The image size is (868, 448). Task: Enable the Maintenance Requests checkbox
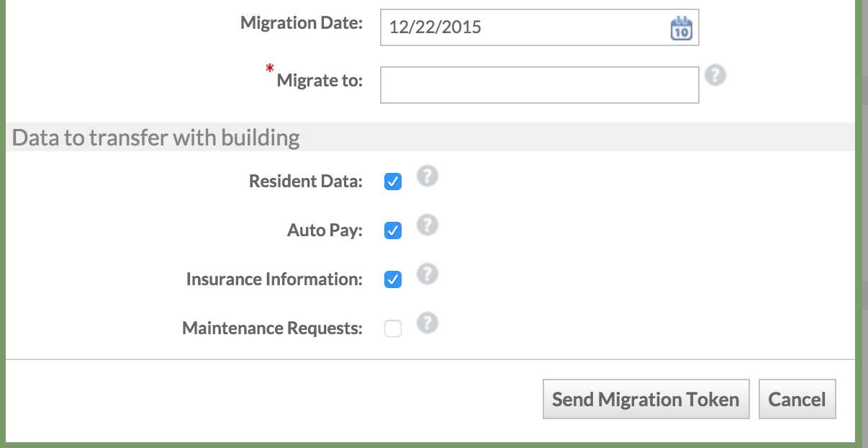(393, 329)
